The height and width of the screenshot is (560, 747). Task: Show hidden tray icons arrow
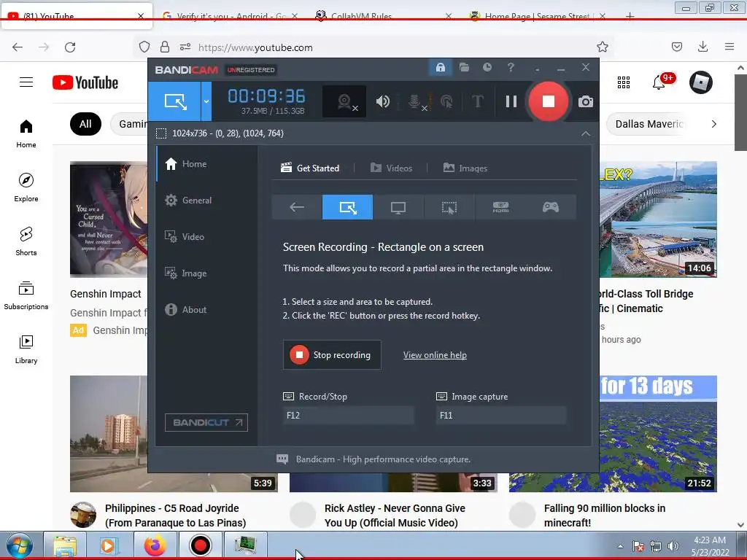tap(620, 546)
